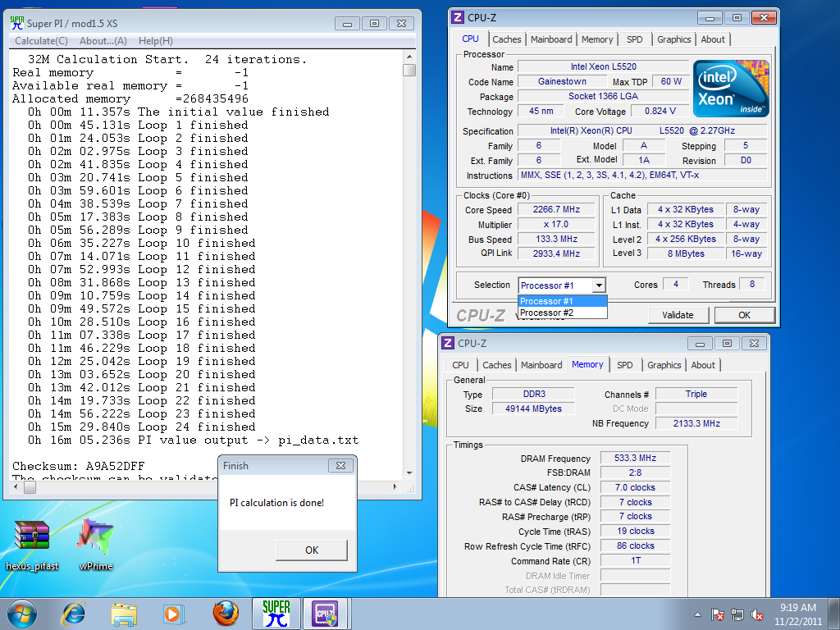Image resolution: width=840 pixels, height=630 pixels.
Task: Click NB Frequency value 2133.3 MHz
Action: 696,423
